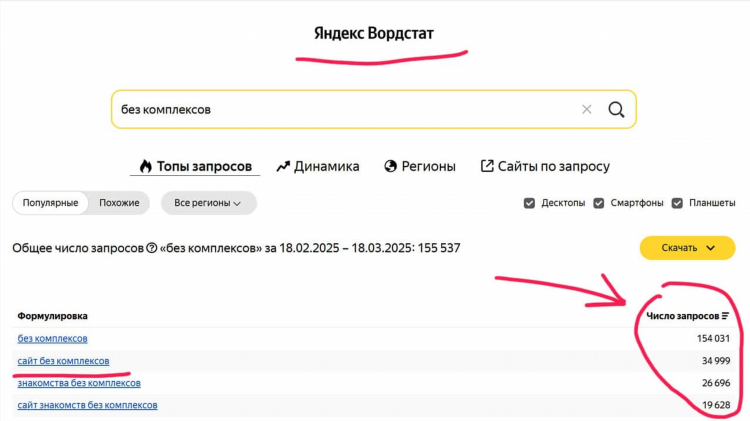Click the 34 999 query count
Image resolution: width=750 pixels, height=421 pixels.
pyautogui.click(x=716, y=361)
